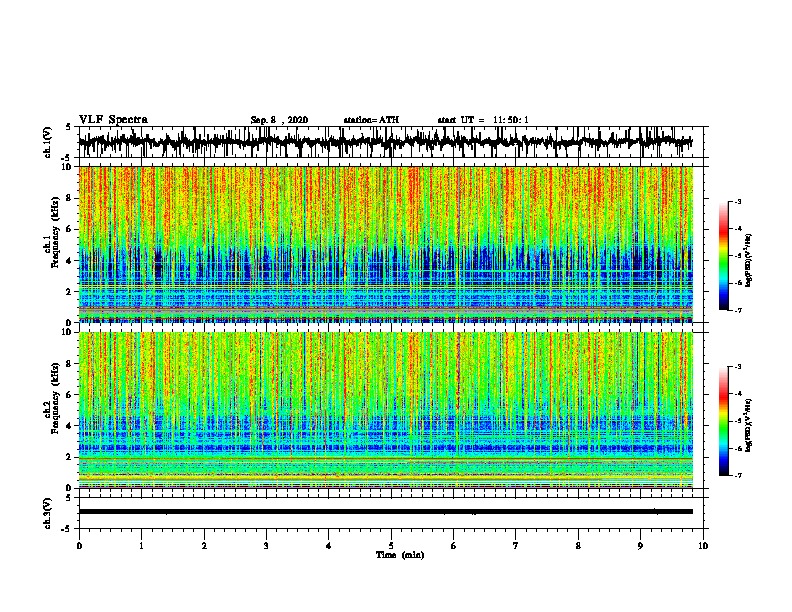This screenshot has width=792, height=612.
Task: Click the "6" kHz tick of ch.1 spectrogram
Action: point(70,229)
